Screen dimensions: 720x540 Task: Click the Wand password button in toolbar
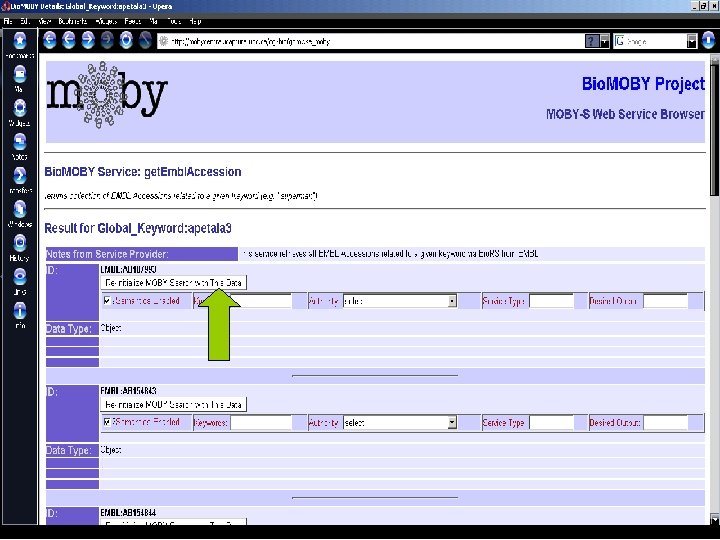pos(145,40)
